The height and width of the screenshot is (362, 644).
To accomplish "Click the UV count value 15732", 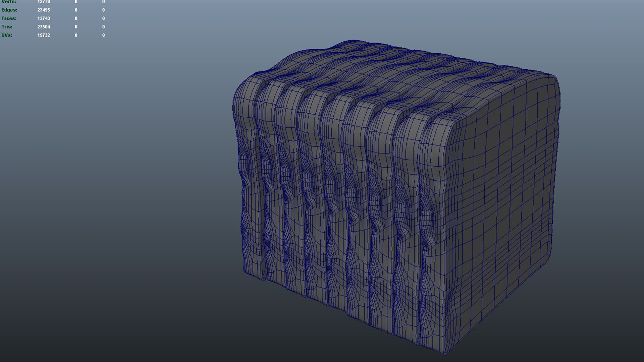I will (x=44, y=35).
